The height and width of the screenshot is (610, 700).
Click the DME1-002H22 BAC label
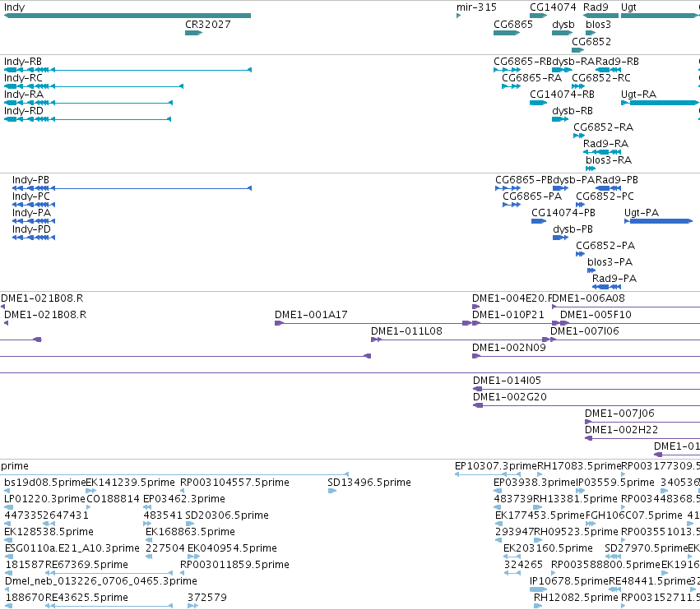[x=621, y=430]
